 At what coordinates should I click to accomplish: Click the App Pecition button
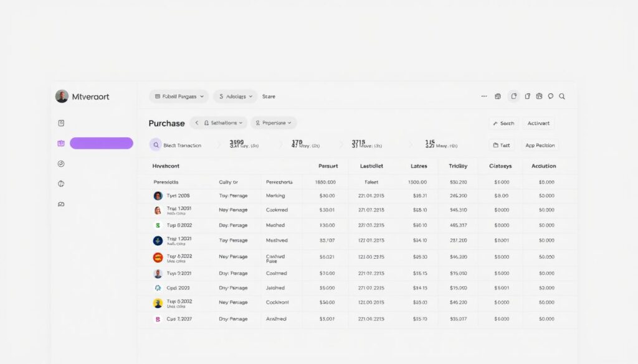pos(540,145)
